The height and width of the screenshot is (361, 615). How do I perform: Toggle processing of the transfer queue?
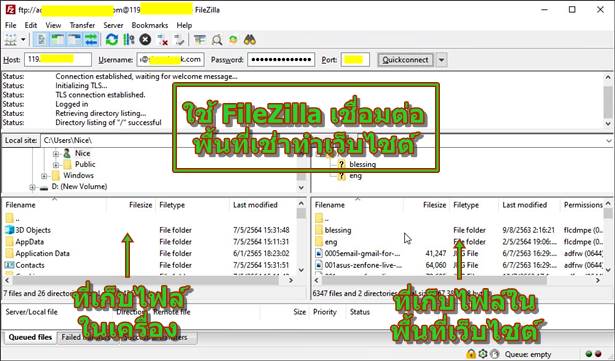129,40
